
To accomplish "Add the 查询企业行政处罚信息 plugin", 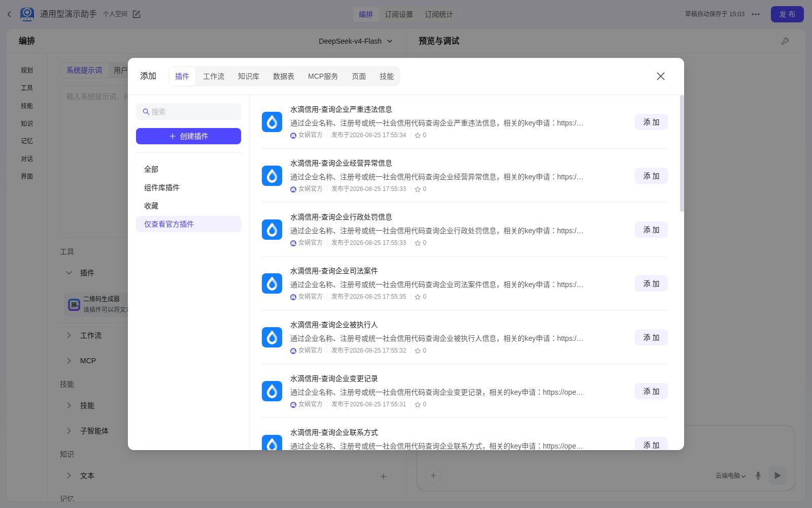I will pos(651,230).
